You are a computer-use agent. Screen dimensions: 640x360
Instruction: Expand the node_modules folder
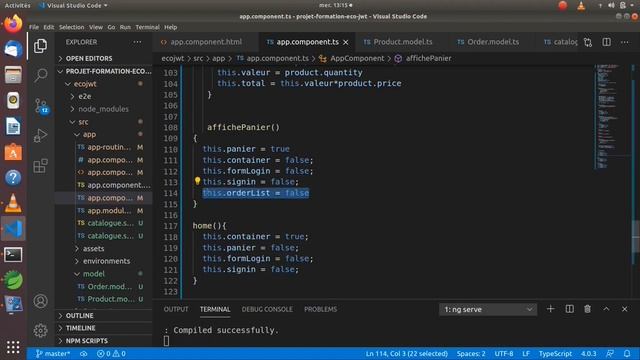coord(103,109)
